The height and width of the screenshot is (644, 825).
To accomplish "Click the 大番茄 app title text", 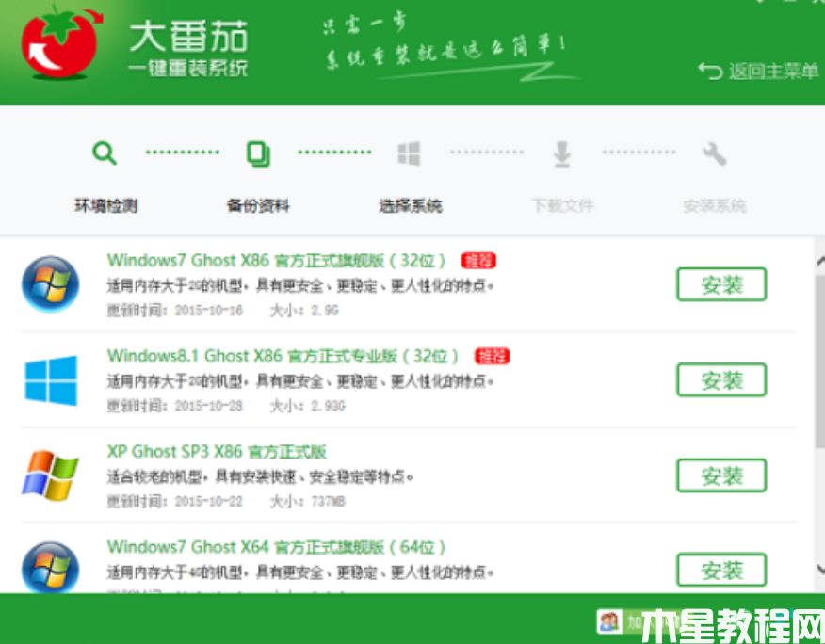I will pos(187,37).
